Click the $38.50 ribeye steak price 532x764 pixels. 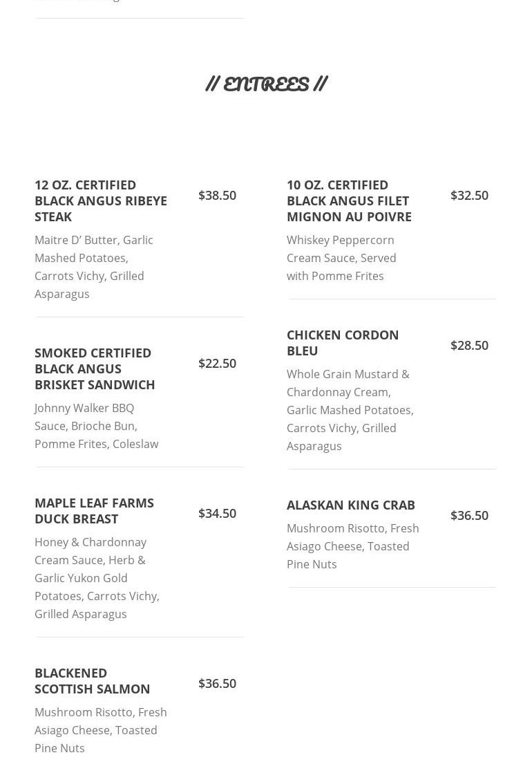tap(217, 195)
